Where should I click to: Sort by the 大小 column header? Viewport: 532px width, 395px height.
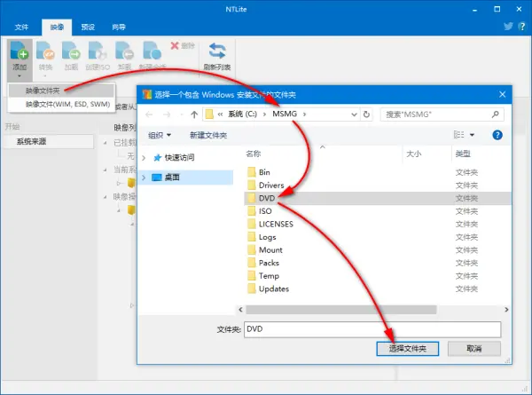pos(413,154)
